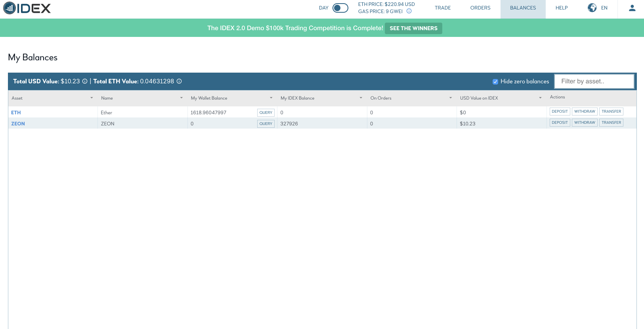This screenshot has height=329, width=644.
Task: Transfer ETH
Action: [611, 112]
